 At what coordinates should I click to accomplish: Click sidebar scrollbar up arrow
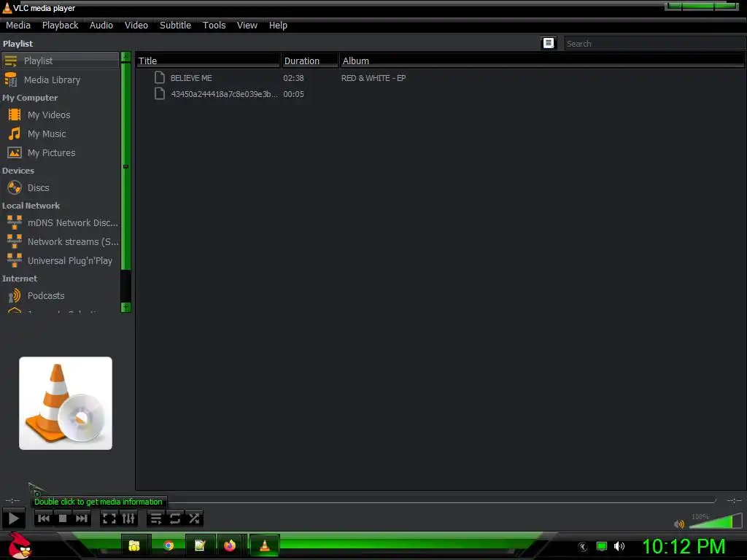click(x=125, y=57)
